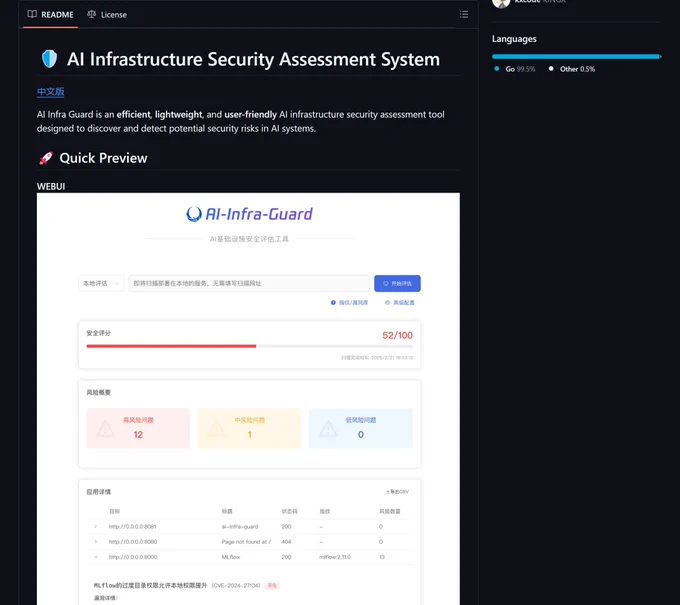Viewport: 680px width, 605px height.
Task: Click the WEBUI label
Action: point(51,186)
